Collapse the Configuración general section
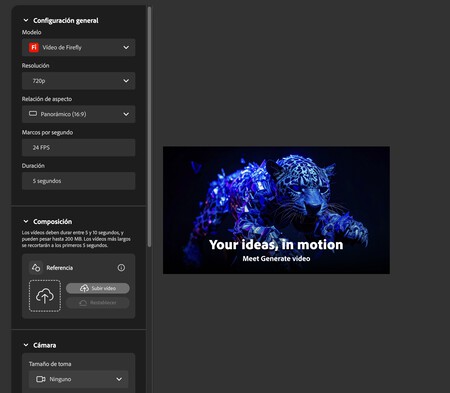The height and width of the screenshot is (393, 450). tap(26, 20)
